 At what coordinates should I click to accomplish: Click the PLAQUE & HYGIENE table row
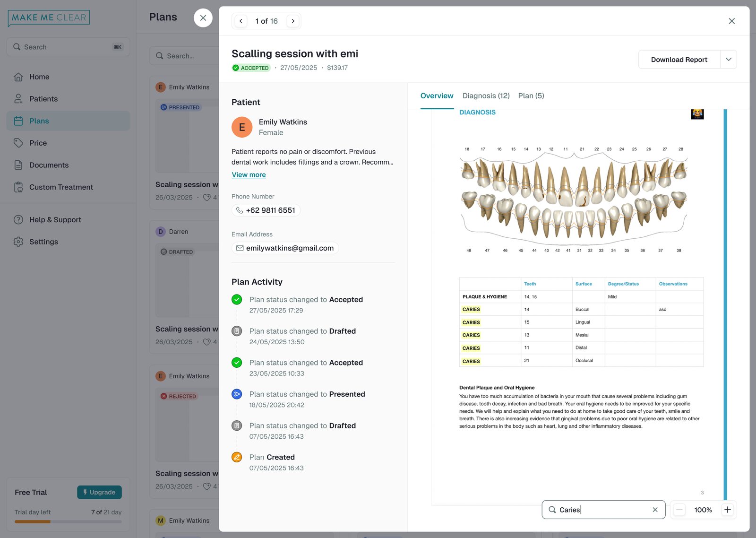(x=581, y=297)
